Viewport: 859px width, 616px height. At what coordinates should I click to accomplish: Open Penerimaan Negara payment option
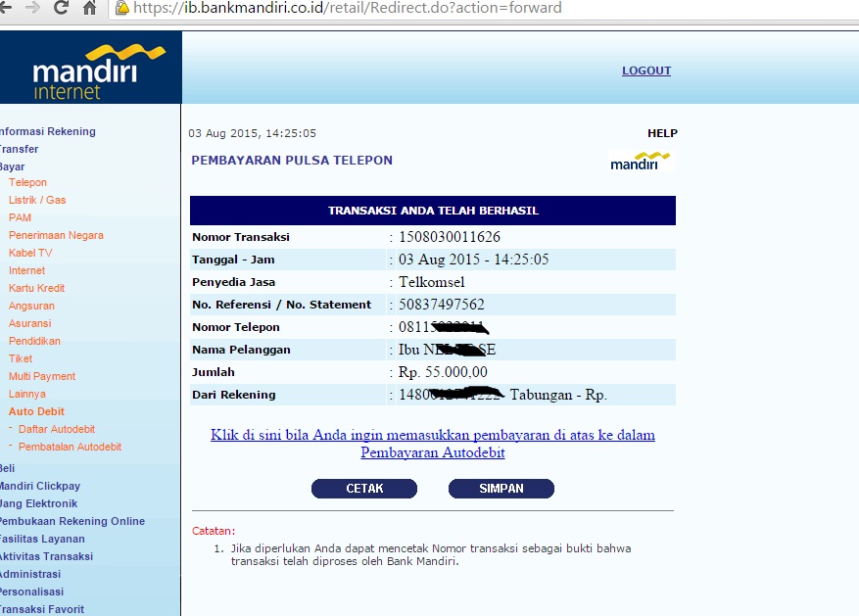coord(56,235)
